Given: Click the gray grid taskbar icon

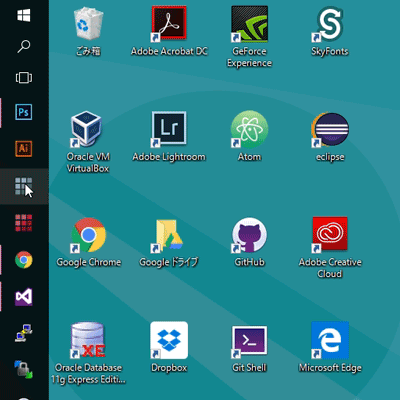Looking at the screenshot, I should click(24, 186).
